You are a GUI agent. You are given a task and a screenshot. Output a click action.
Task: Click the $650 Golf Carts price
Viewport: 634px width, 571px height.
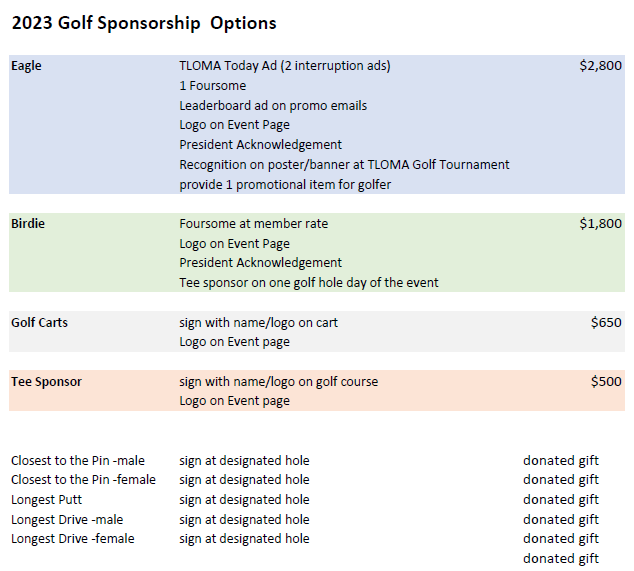[605, 323]
